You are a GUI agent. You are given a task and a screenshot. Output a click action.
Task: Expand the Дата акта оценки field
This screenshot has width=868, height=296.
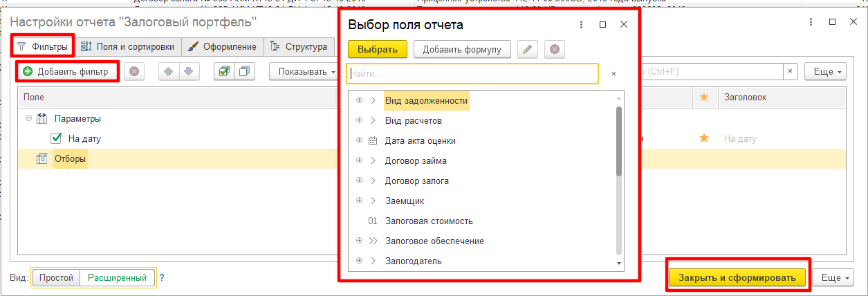(359, 140)
